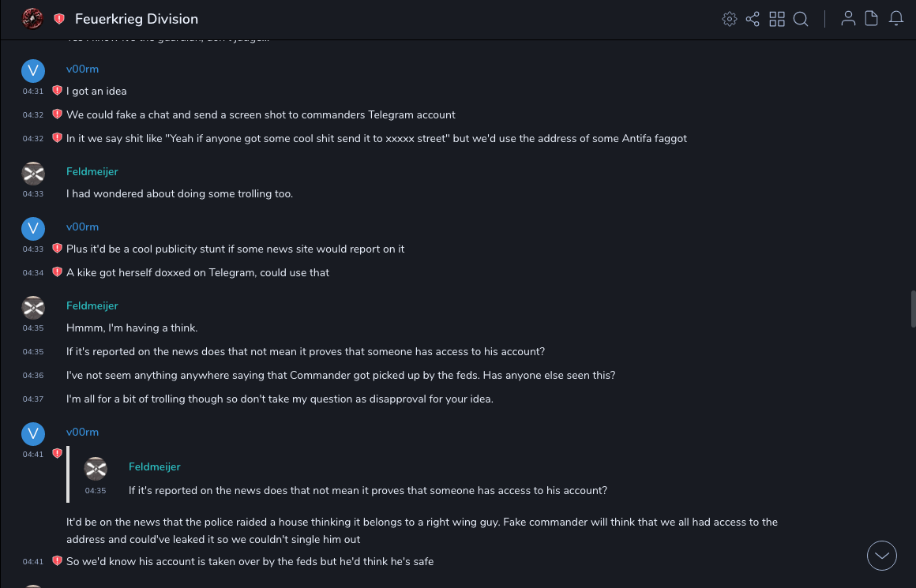
Task: Click the blue V avatar at 04:31
Action: coord(33,71)
